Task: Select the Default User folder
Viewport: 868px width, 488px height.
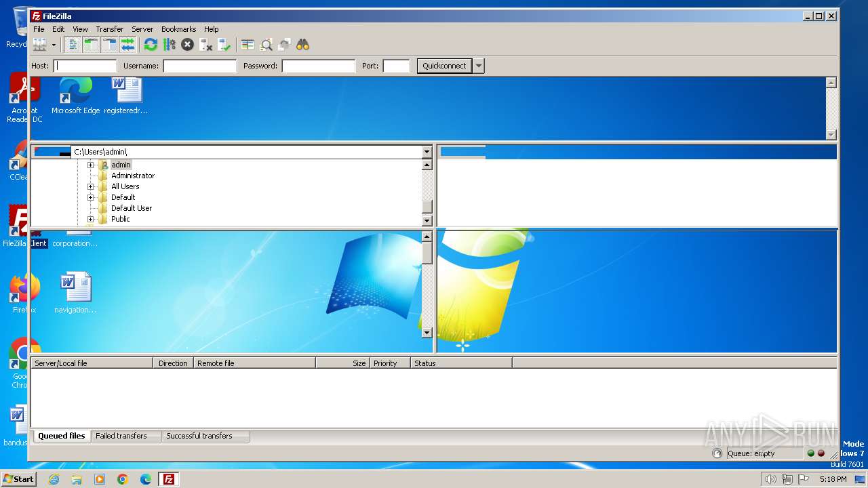Action: tap(132, 208)
